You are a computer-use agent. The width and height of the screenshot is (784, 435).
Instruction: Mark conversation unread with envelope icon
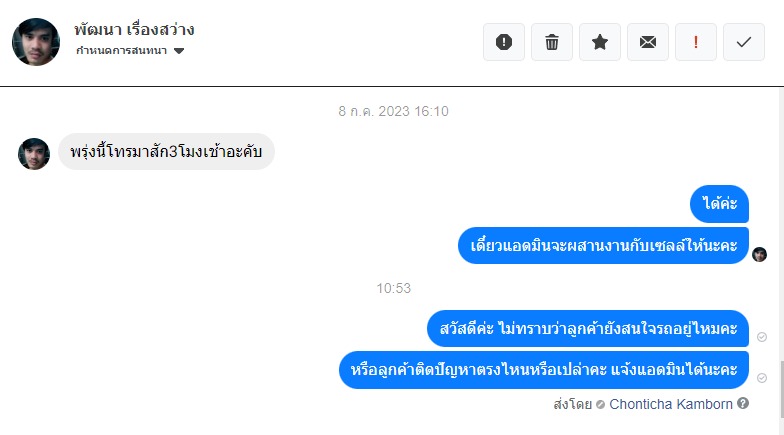tap(648, 42)
